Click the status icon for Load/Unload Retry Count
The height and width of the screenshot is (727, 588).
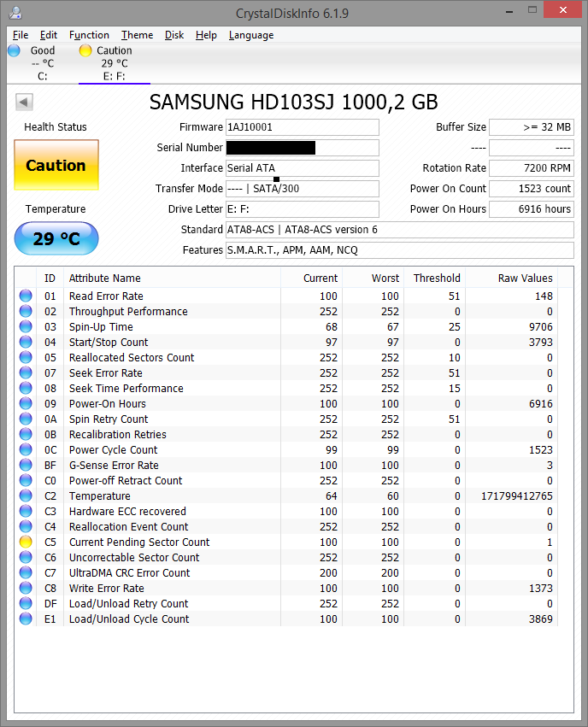tap(26, 603)
